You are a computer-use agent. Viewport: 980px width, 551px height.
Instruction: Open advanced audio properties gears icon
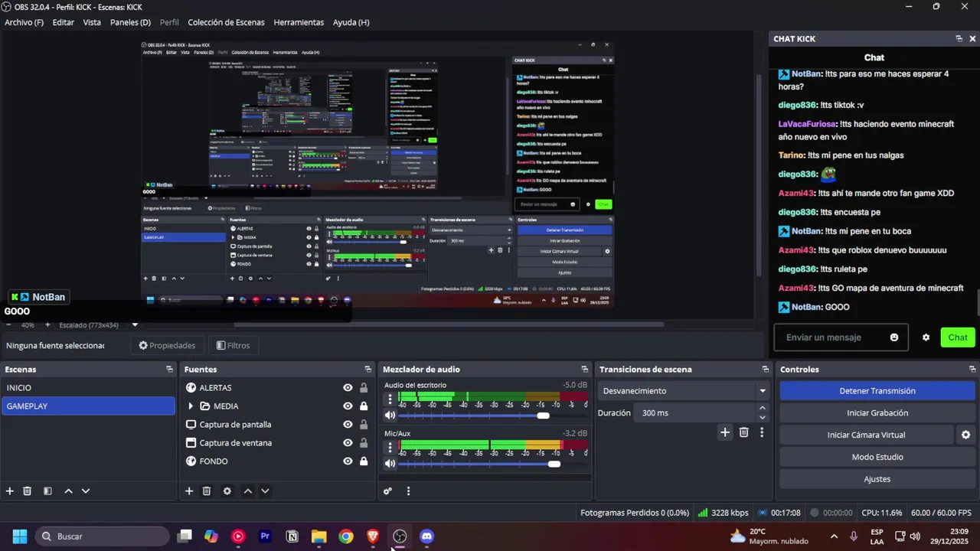click(x=387, y=491)
